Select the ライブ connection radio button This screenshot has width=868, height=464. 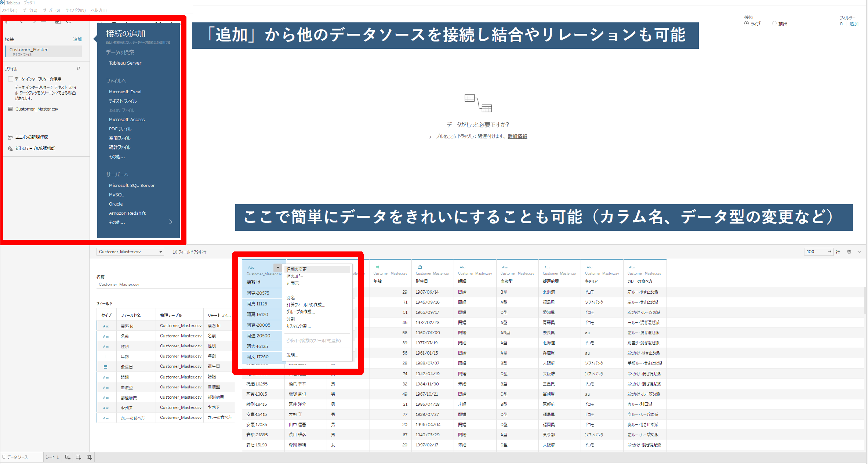747,23
